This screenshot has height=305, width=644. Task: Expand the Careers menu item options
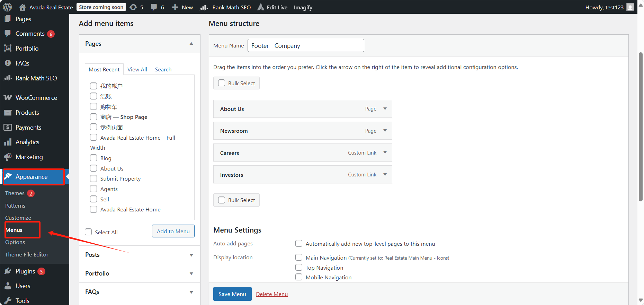point(385,153)
